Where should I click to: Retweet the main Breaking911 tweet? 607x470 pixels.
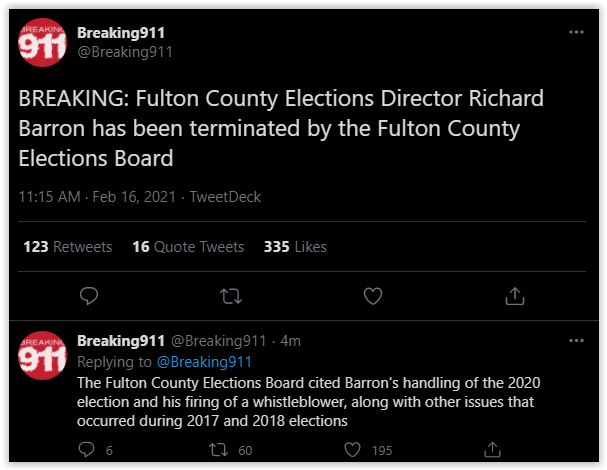click(x=231, y=296)
